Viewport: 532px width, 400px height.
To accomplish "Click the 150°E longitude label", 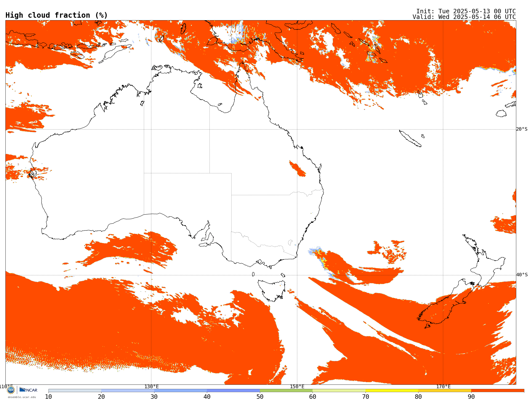I will (297, 386).
